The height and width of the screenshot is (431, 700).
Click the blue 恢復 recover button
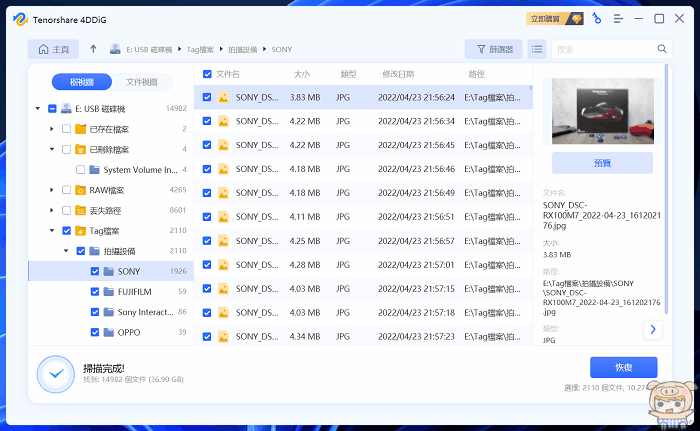coord(623,366)
